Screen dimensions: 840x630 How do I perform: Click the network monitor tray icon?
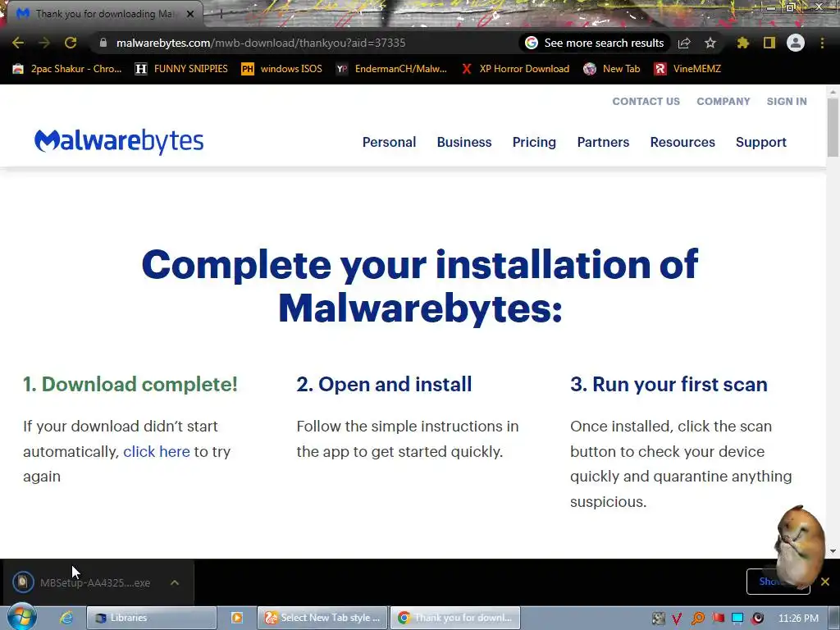(737, 619)
